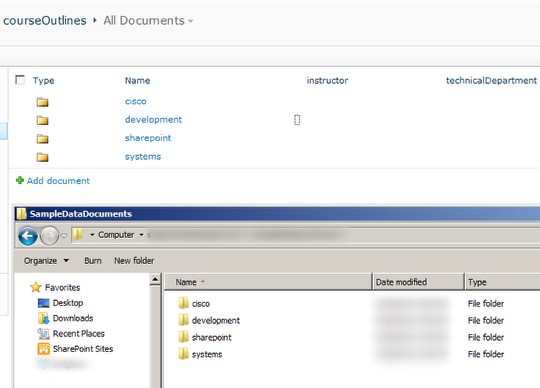Click the SampleDataDocuments window title text

(81, 214)
